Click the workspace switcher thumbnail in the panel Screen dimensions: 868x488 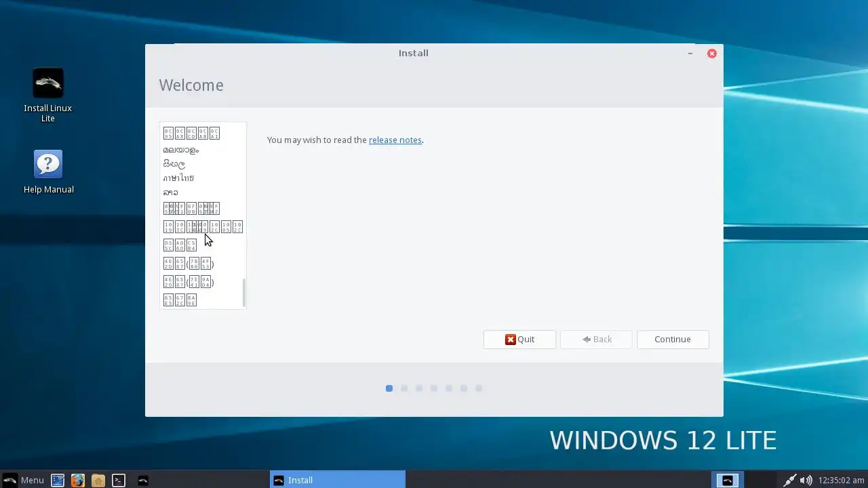[727, 480]
